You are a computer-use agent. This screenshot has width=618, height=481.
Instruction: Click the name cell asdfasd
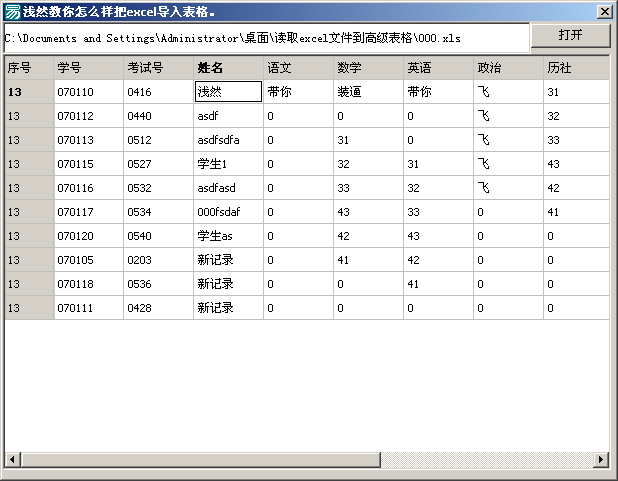229,188
